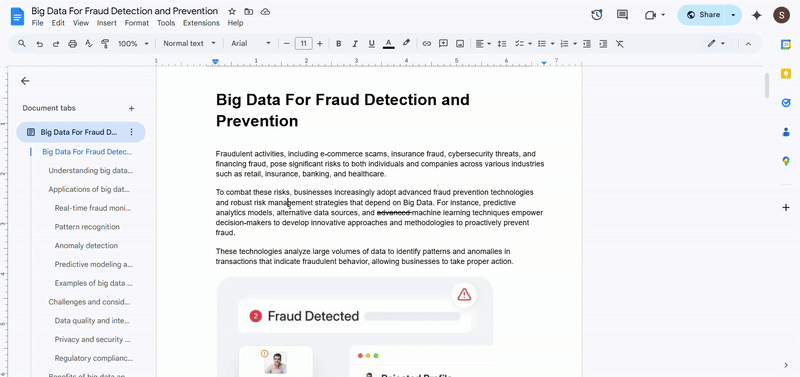Open the Normal text style dropdown
The height and width of the screenshot is (377, 800).
(189, 43)
